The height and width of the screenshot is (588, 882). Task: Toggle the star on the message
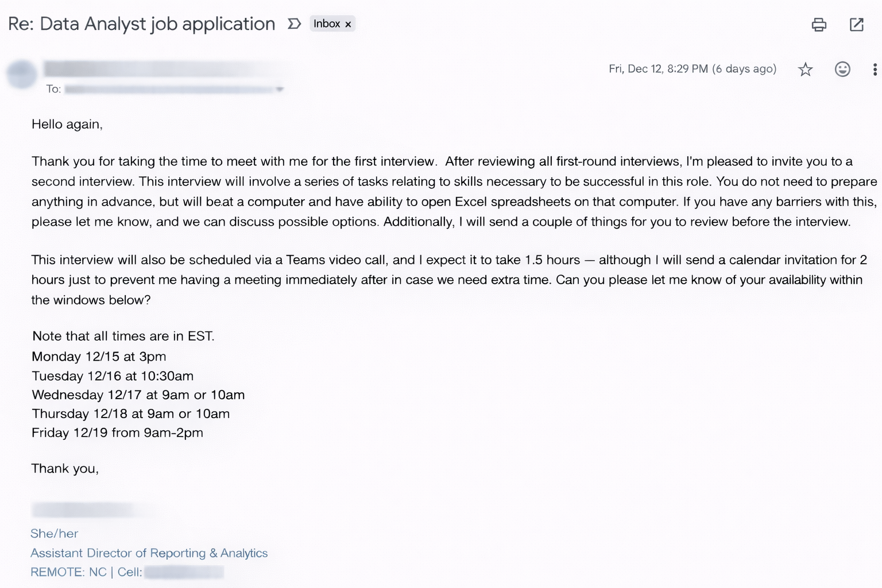pyautogui.click(x=805, y=69)
